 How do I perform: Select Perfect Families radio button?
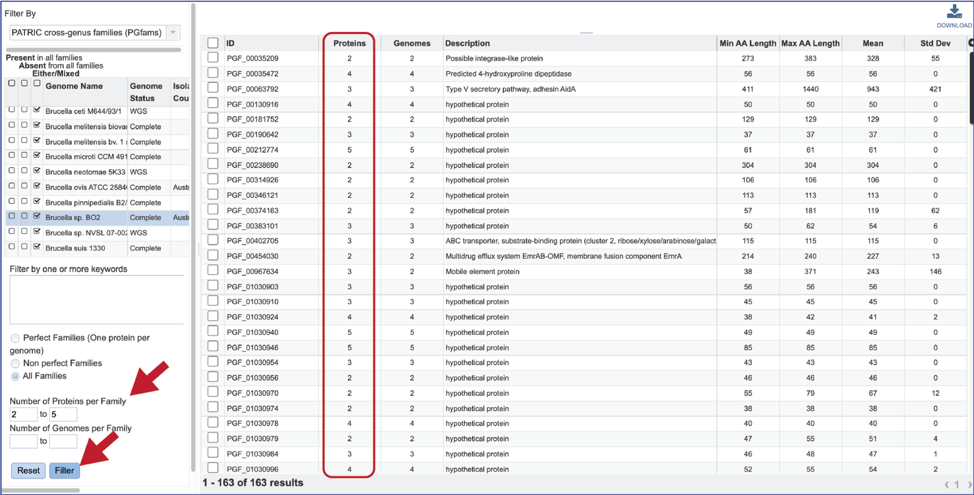pyautogui.click(x=15, y=340)
